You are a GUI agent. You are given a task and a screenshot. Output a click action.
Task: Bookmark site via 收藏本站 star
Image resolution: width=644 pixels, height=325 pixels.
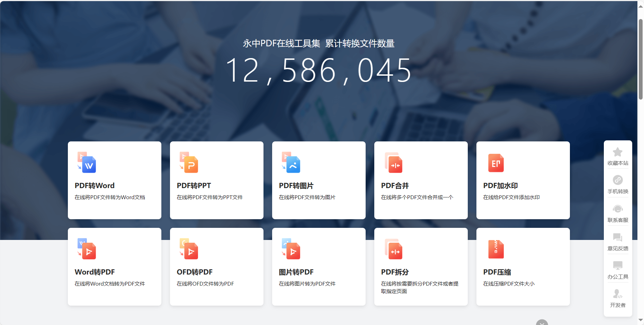618,152
